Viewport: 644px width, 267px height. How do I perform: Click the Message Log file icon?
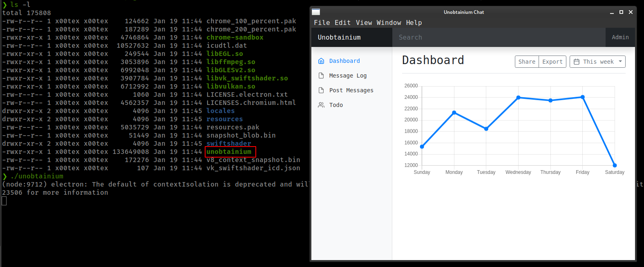coord(321,76)
